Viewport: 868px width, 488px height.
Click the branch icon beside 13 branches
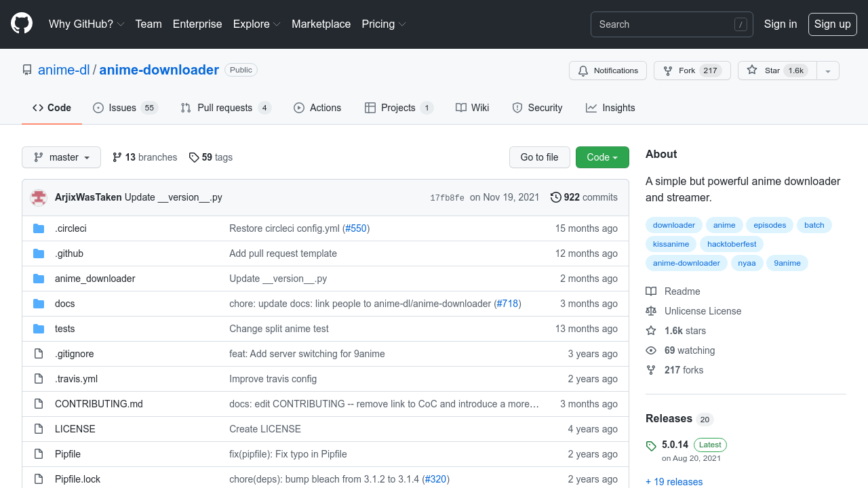[117, 157]
